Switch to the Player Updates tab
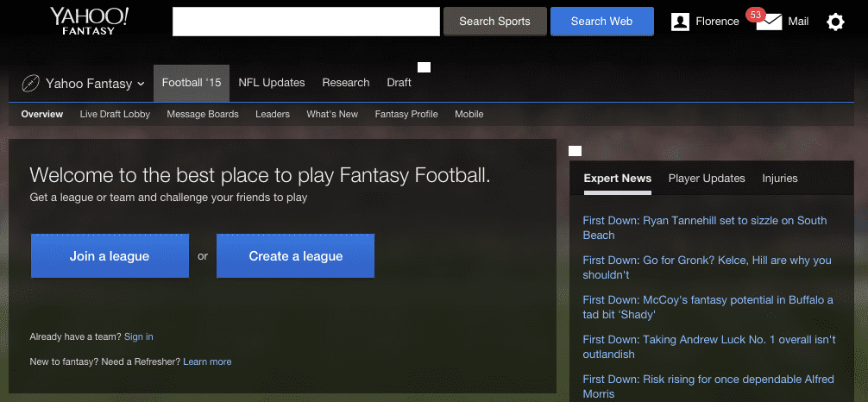 [x=707, y=179]
